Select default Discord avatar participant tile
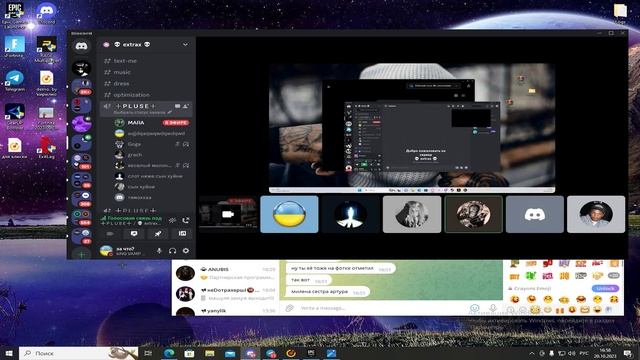640x360 pixels. [x=535, y=214]
